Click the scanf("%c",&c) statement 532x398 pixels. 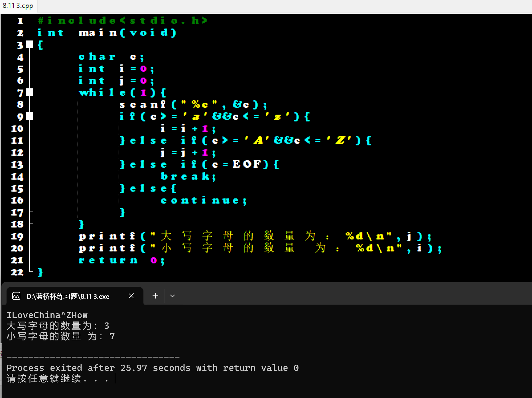(x=193, y=105)
